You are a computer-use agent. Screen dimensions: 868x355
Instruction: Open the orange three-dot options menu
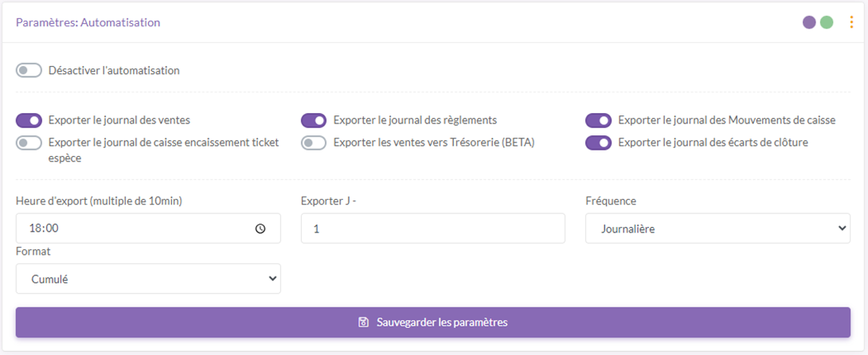pyautogui.click(x=850, y=22)
